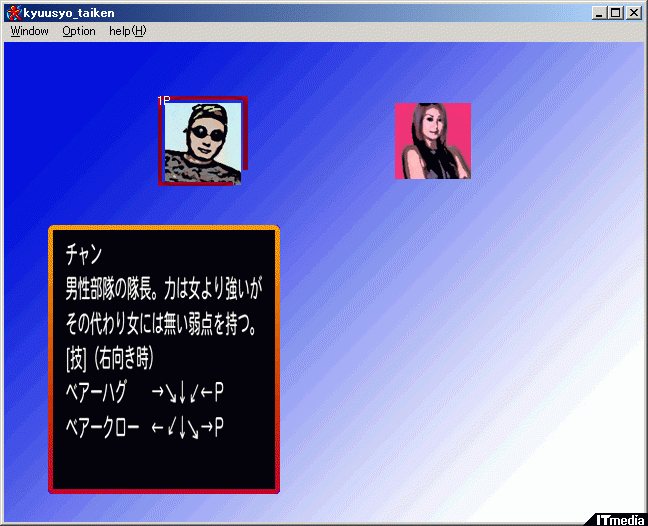Maximize the kyuusyo_taiken window
Image resolution: width=648 pixels, height=526 pixels.
click(x=616, y=13)
